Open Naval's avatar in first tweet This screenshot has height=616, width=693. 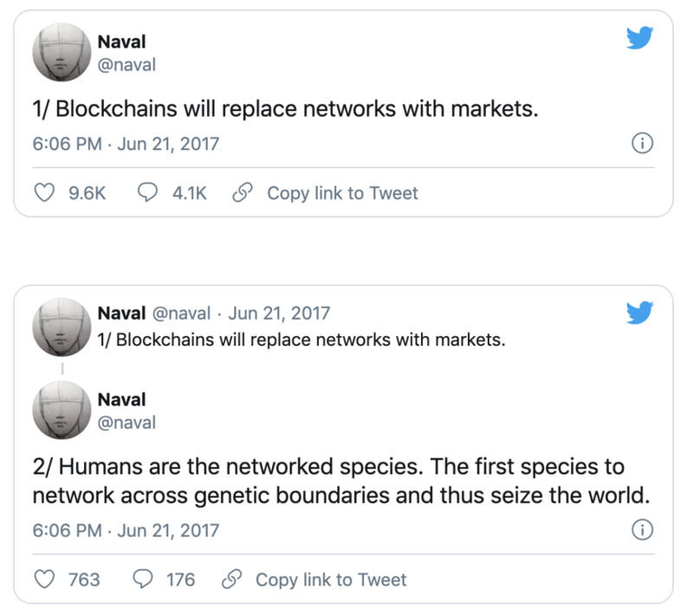(62, 52)
